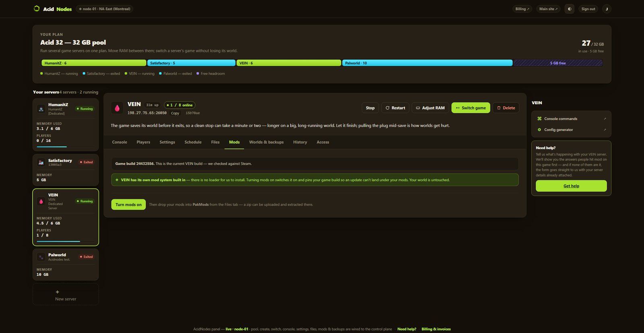Image resolution: width=644 pixels, height=333 pixels.
Task: Open Console commands external arrow
Action: (605, 119)
